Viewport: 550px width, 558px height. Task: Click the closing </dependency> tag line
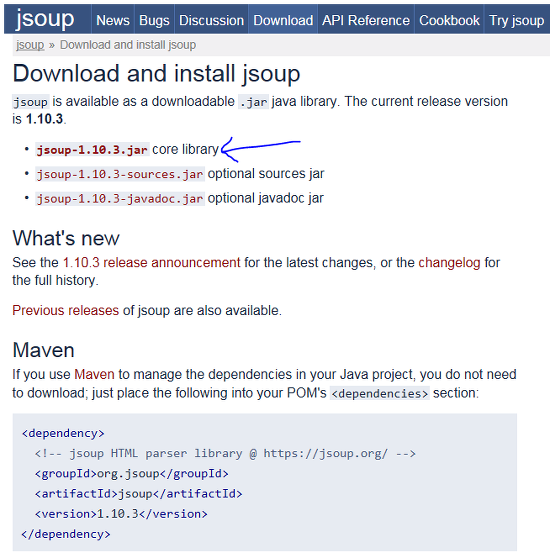point(66,534)
